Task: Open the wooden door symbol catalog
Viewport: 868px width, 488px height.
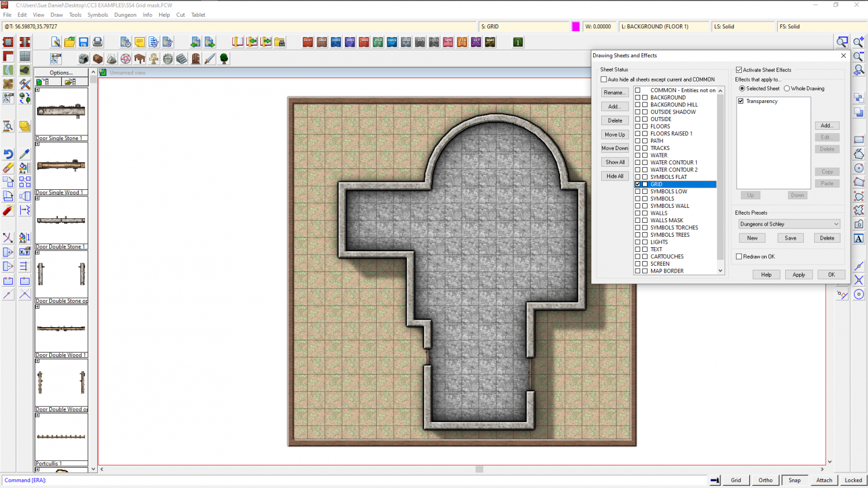Action: tap(196, 59)
